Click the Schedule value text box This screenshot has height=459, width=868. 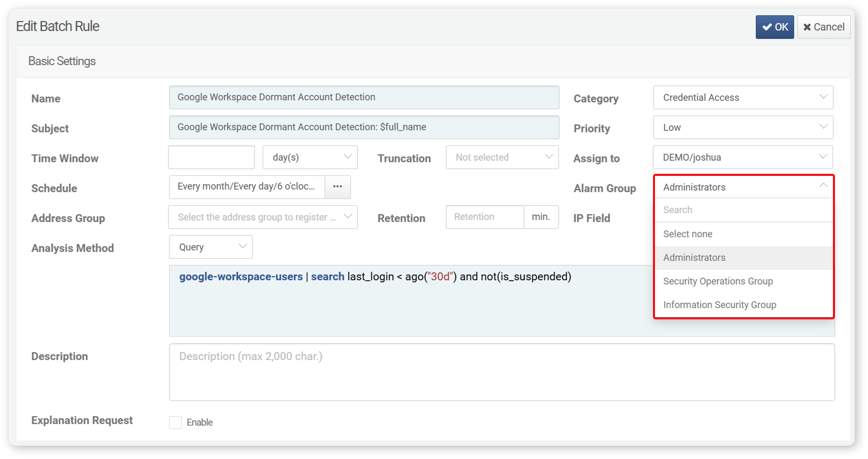[x=247, y=187]
